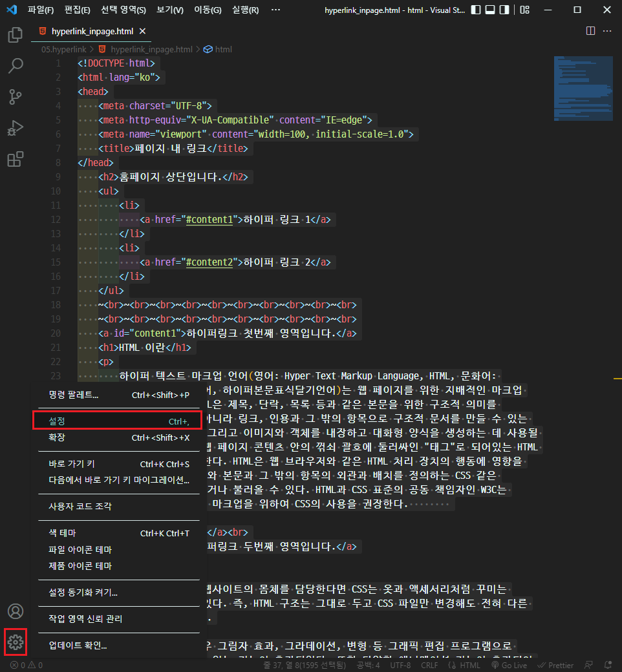Open the Extensions view
Image resolution: width=622 pixels, height=672 pixels.
15,159
